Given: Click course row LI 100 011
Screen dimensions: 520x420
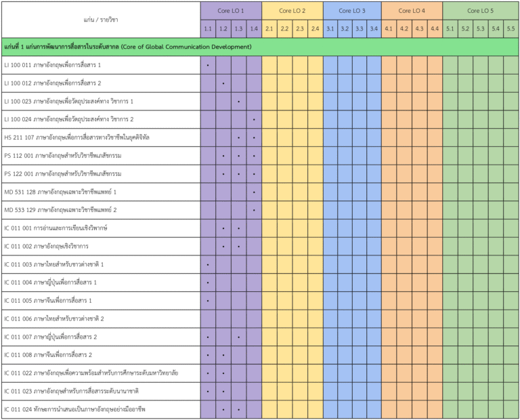Looking at the screenshot, I should (x=53, y=65).
